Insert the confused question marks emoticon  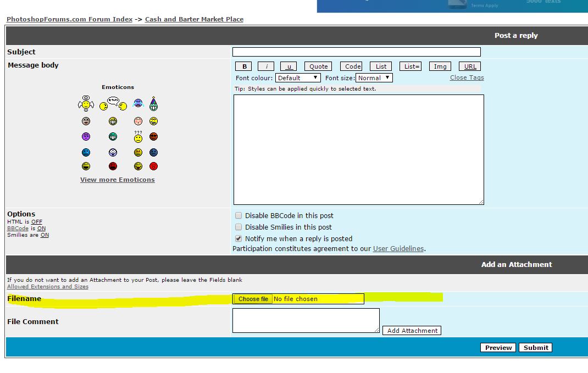point(138,136)
